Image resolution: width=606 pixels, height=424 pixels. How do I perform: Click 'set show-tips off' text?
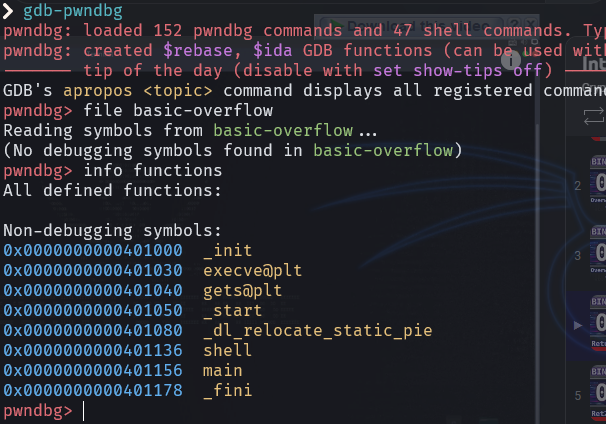(x=458, y=71)
